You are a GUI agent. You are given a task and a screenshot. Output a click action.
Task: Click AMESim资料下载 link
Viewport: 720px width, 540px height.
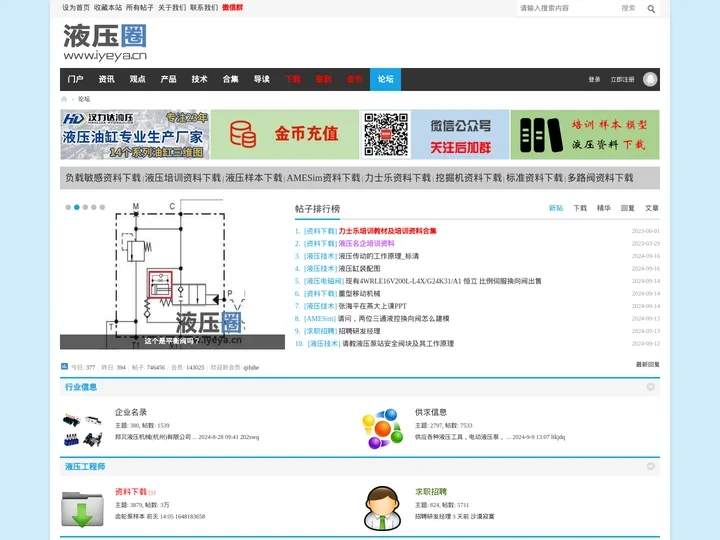click(x=323, y=178)
